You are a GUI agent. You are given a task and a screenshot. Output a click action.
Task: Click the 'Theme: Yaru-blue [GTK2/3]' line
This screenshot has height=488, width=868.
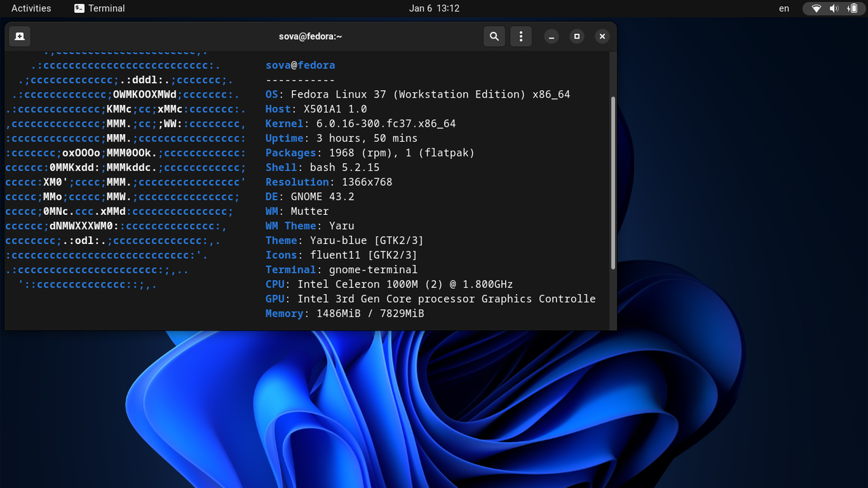click(344, 240)
